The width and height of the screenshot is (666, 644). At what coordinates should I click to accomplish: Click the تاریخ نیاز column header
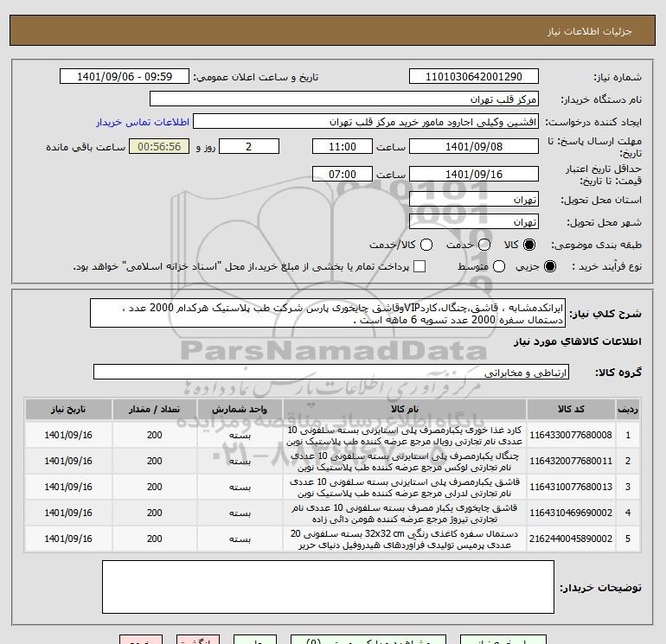pyautogui.click(x=68, y=409)
